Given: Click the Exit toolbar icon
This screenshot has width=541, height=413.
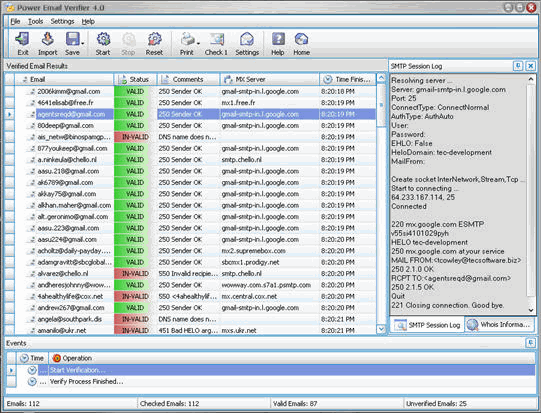Looking at the screenshot, I should 23,43.
